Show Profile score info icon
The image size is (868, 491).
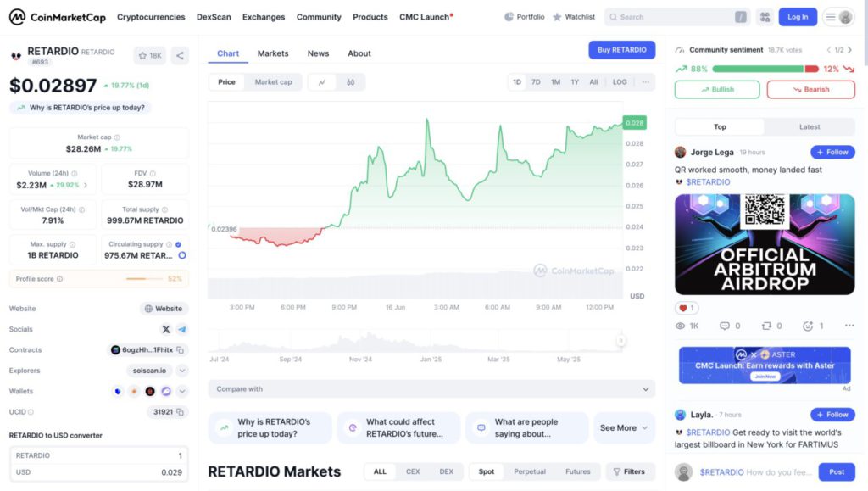pos(60,279)
